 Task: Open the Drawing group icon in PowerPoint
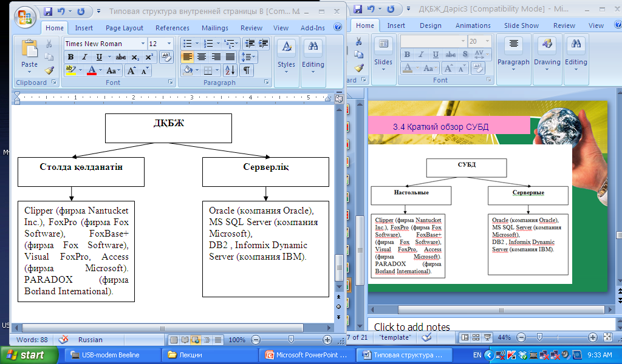tap(547, 44)
